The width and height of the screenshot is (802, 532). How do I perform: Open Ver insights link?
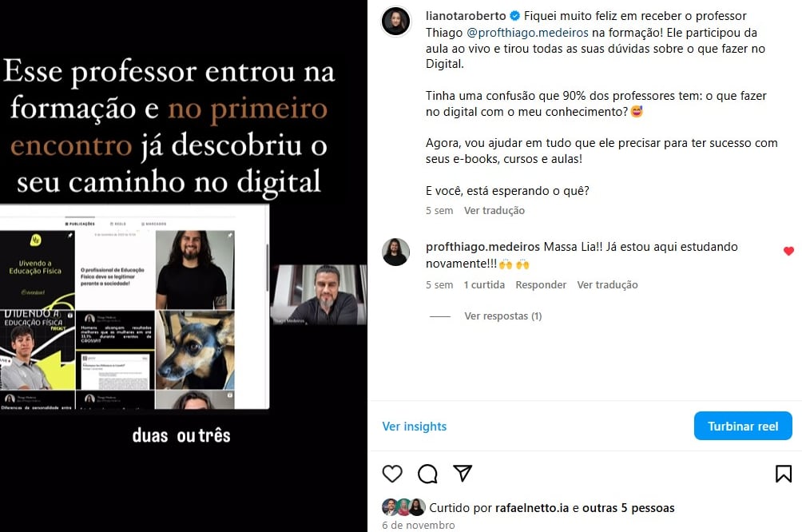click(415, 426)
